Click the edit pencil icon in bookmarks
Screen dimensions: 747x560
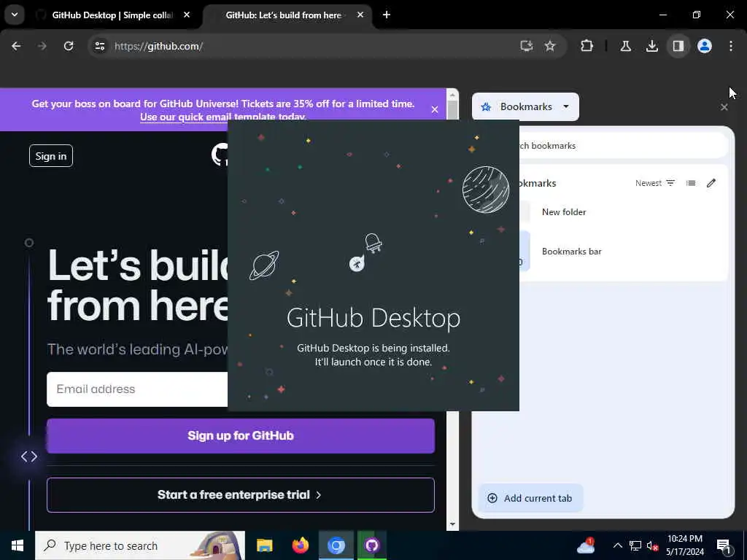click(711, 183)
